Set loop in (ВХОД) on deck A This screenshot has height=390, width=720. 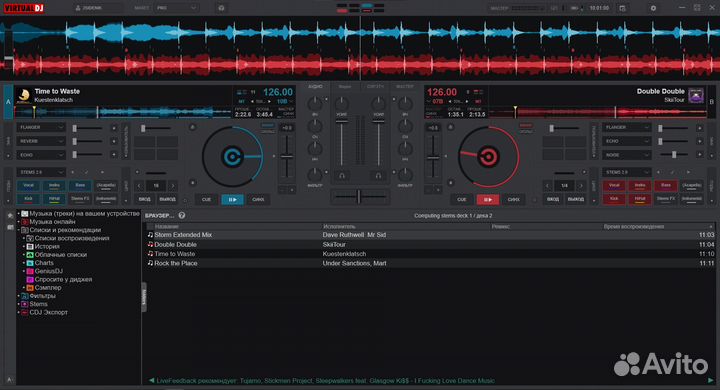click(145, 199)
